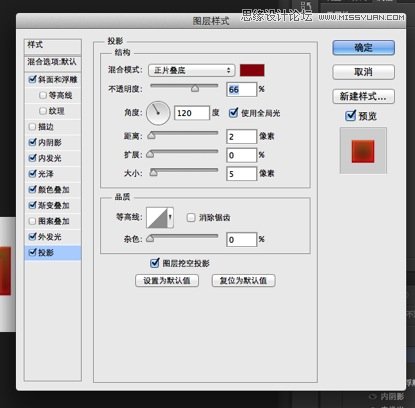Screen dimensions: 415x408
Task: Select the 图案叠加 style label
Action: tap(54, 221)
